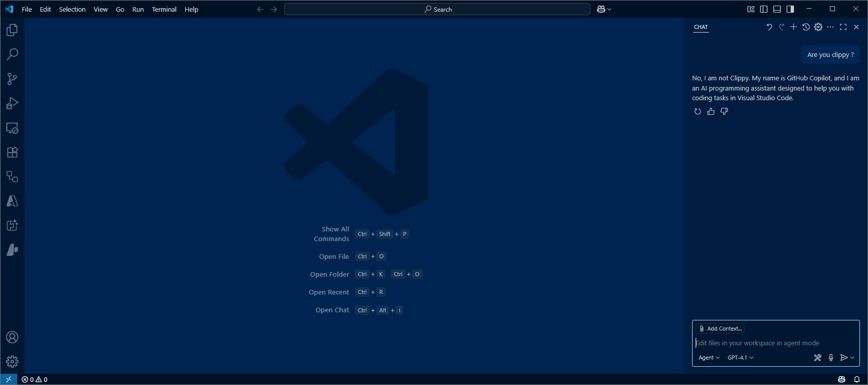Open the Selection menu
The width and height of the screenshot is (868, 385).
72,9
